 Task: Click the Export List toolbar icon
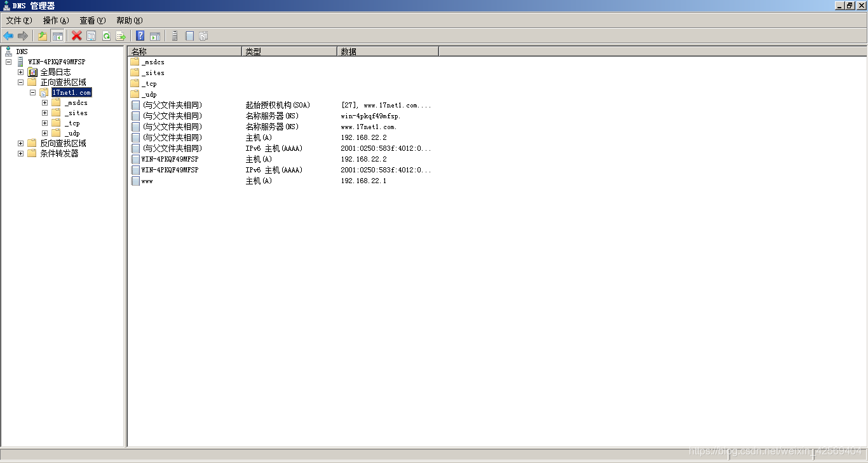[121, 36]
